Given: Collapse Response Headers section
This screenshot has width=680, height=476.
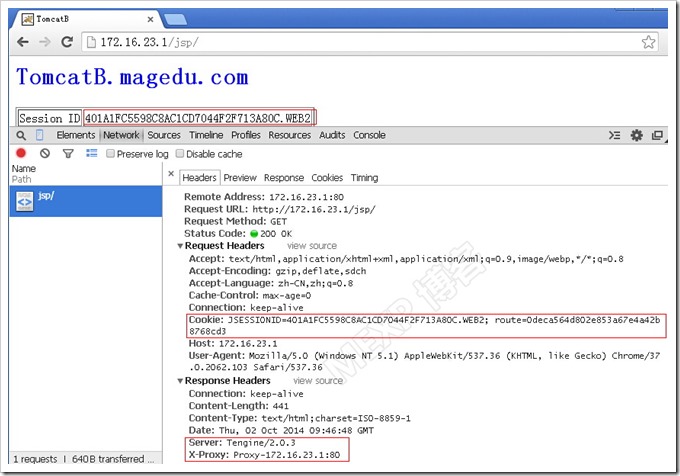Looking at the screenshot, I should (180, 381).
